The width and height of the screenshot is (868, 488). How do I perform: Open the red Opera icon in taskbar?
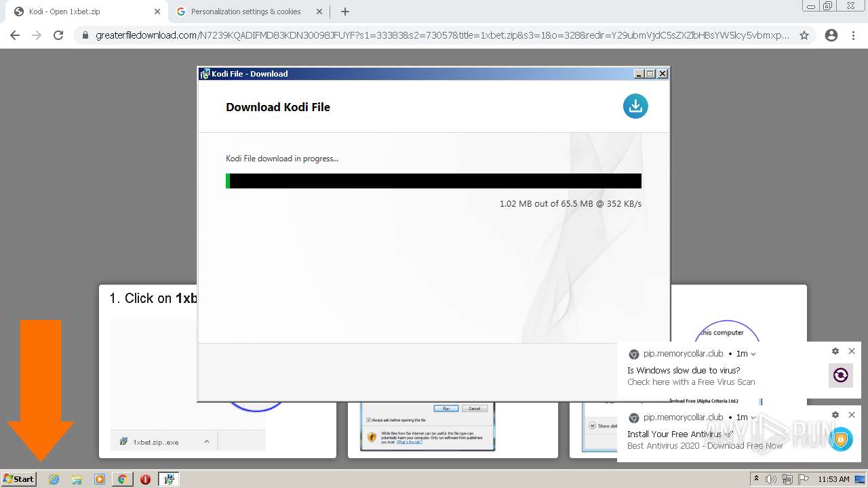tap(145, 479)
